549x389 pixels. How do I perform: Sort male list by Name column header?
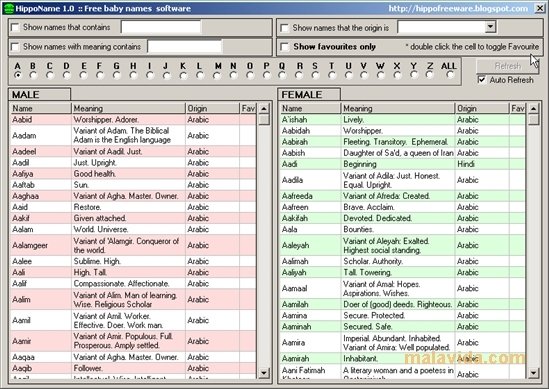41,108
